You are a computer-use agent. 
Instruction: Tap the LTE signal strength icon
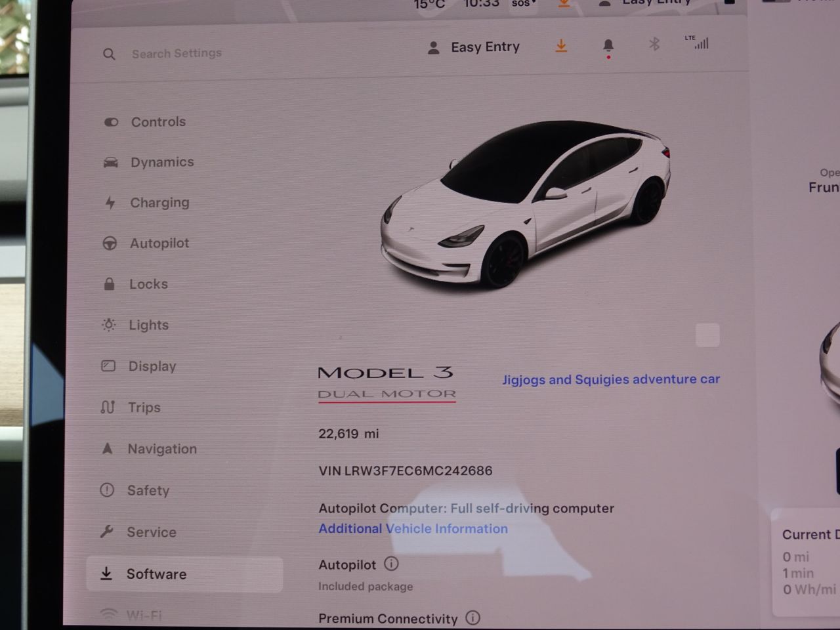point(698,43)
